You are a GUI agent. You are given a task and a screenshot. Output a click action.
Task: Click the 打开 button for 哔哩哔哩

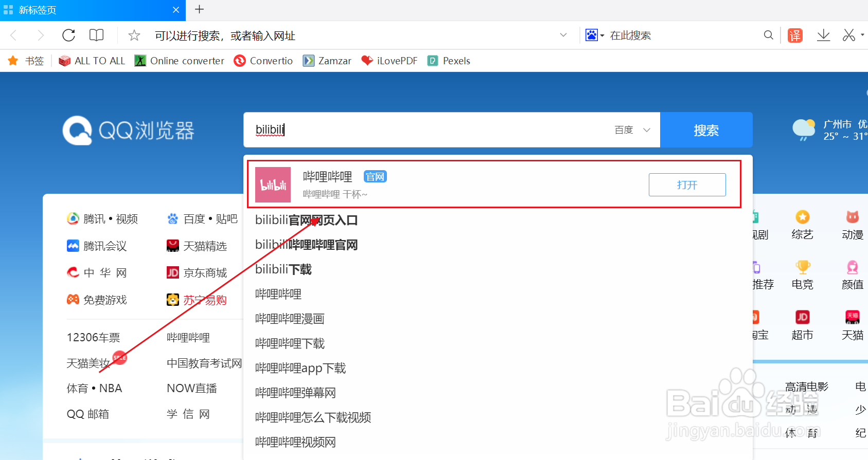click(x=687, y=185)
